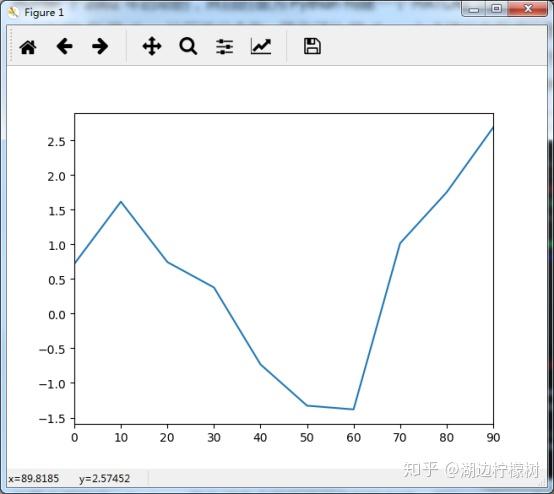Screen dimensions: 554x494
Task: Click the status bar coordinate readout
Action: point(69,479)
